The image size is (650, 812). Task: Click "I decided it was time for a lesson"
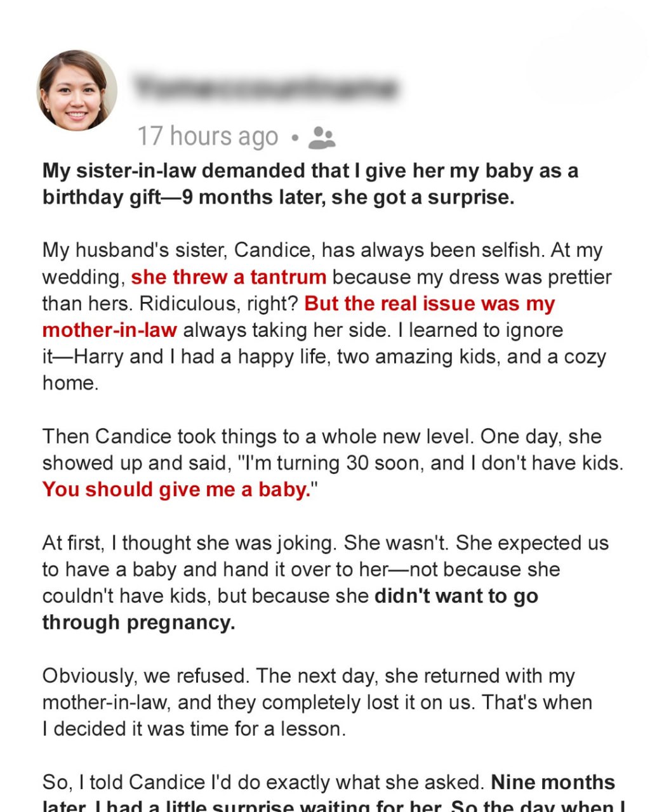194,729
